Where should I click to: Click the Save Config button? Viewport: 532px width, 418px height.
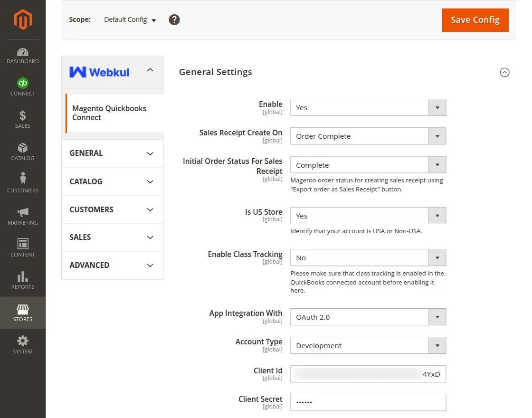pos(475,20)
